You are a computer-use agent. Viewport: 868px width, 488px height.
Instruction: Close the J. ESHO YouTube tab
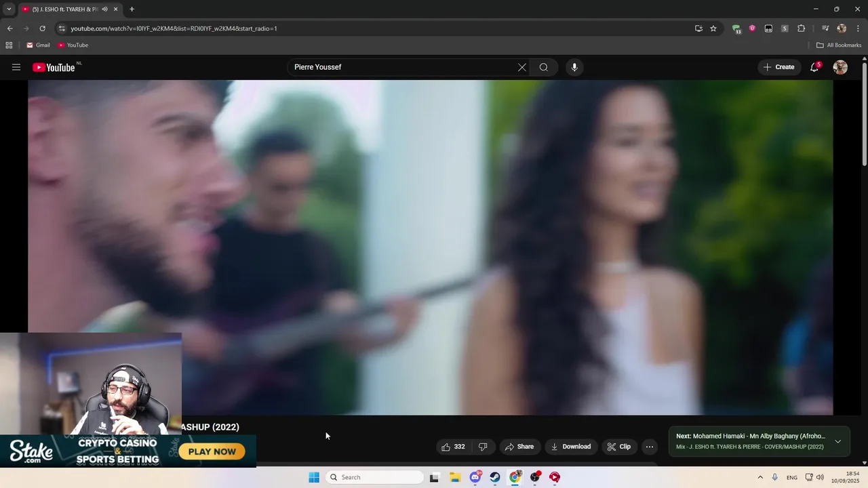point(115,9)
